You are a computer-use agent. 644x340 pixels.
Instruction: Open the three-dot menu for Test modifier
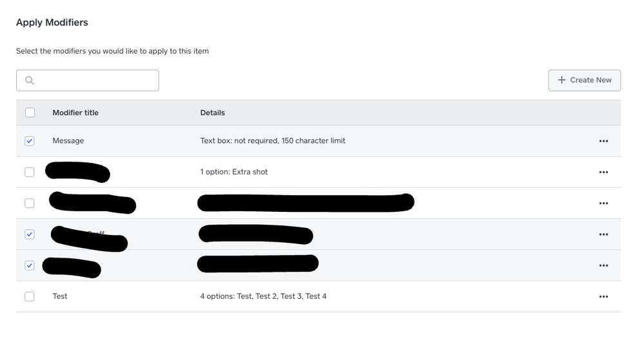click(x=603, y=297)
